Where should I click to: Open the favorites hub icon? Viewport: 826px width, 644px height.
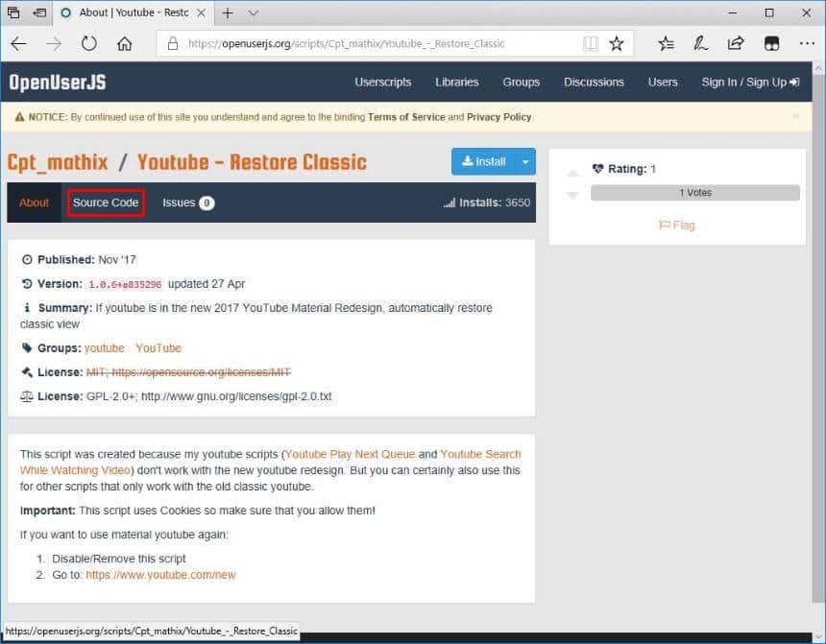666,44
